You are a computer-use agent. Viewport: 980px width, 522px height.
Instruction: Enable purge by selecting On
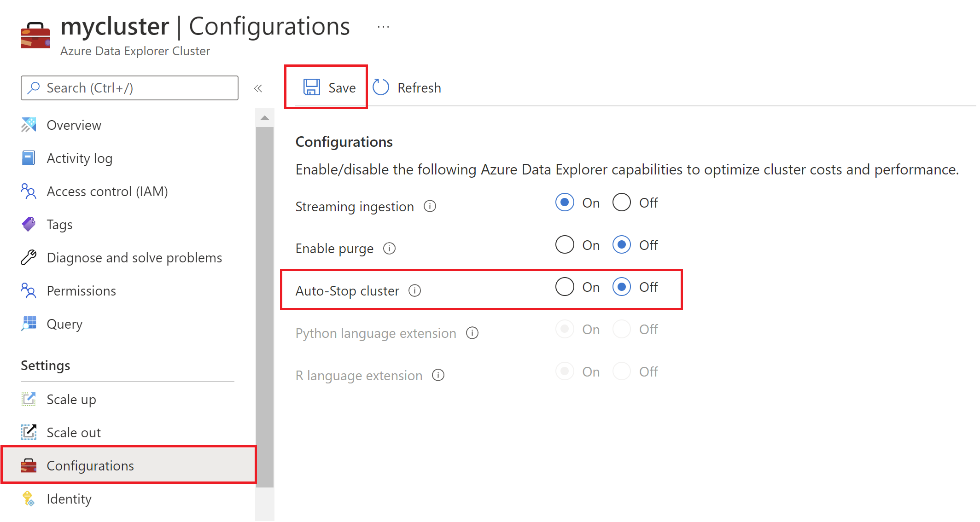[563, 245]
